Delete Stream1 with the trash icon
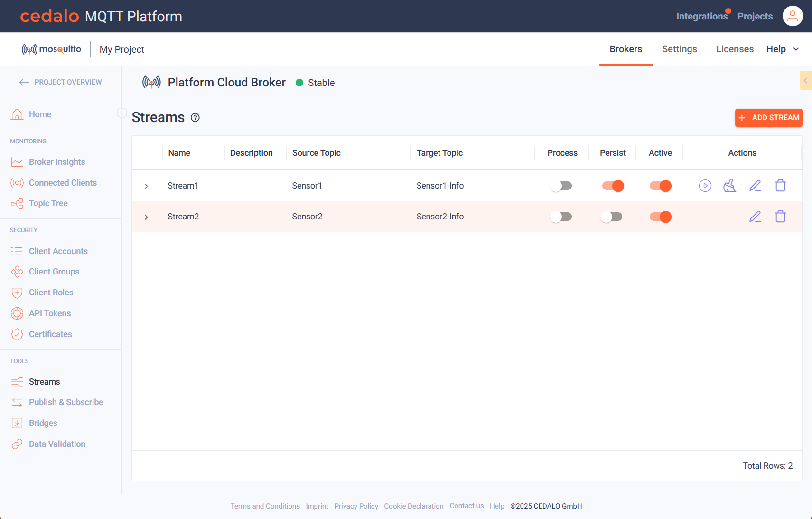The image size is (812, 519). [780, 185]
